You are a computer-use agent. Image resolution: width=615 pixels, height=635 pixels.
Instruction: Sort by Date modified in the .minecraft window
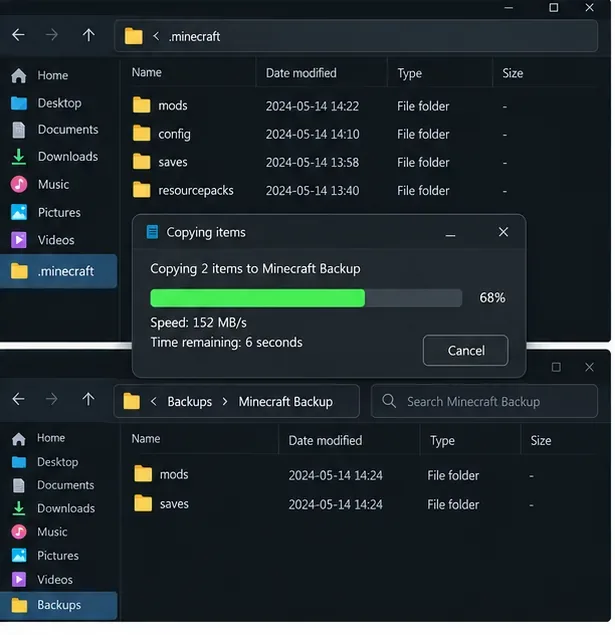click(x=301, y=73)
